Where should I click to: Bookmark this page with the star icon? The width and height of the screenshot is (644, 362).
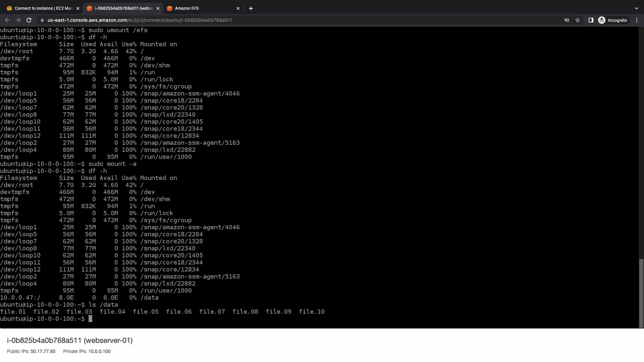pyautogui.click(x=578, y=20)
